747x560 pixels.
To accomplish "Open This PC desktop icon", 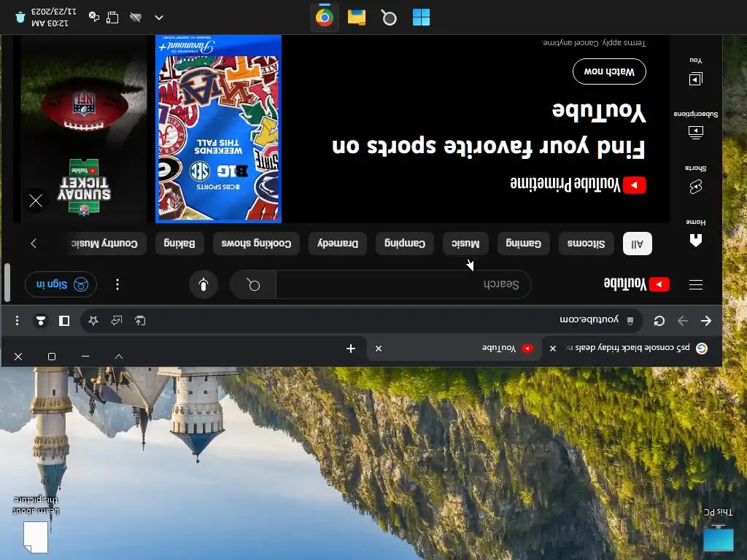I will [x=719, y=531].
